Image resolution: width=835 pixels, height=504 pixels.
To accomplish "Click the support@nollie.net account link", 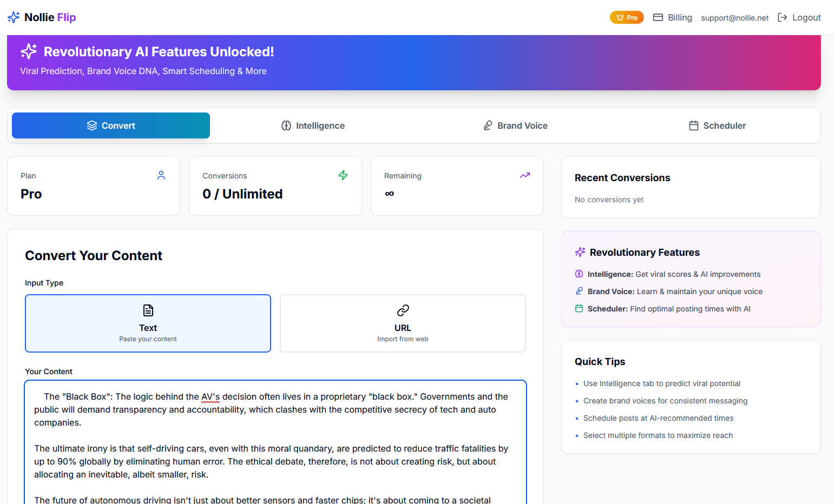I will (735, 18).
